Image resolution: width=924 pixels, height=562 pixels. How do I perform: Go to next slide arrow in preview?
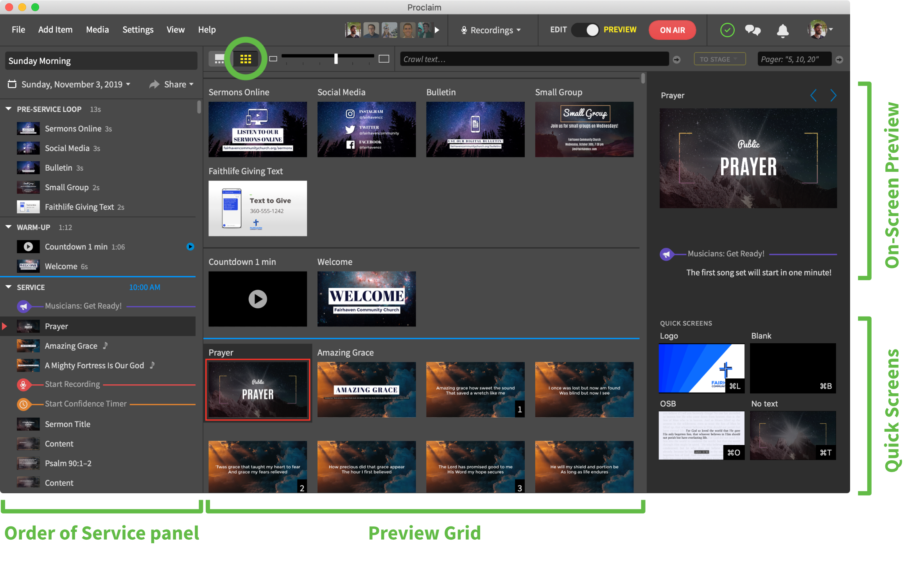(833, 95)
